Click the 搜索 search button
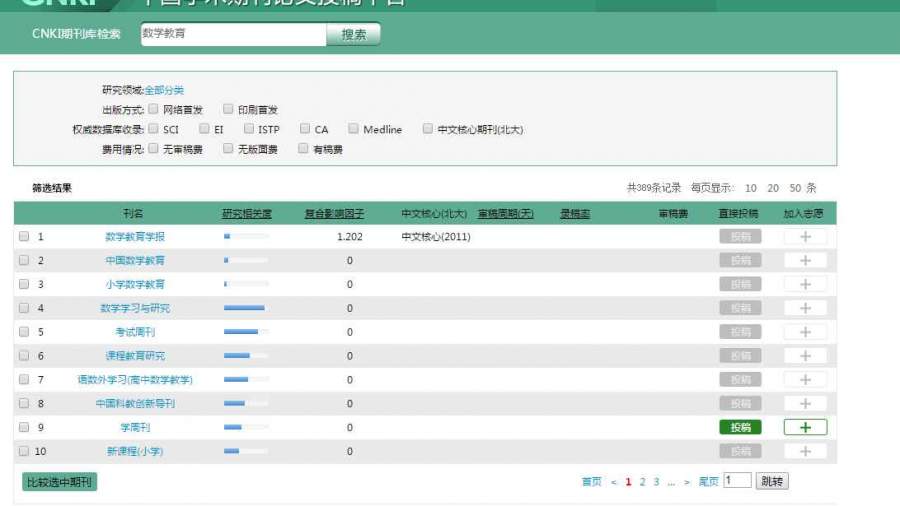Image resolution: width=900 pixels, height=506 pixels. (x=354, y=35)
